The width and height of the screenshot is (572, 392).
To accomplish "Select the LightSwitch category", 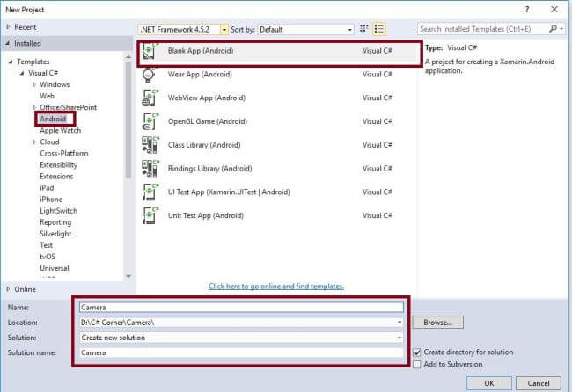I will 59,211.
